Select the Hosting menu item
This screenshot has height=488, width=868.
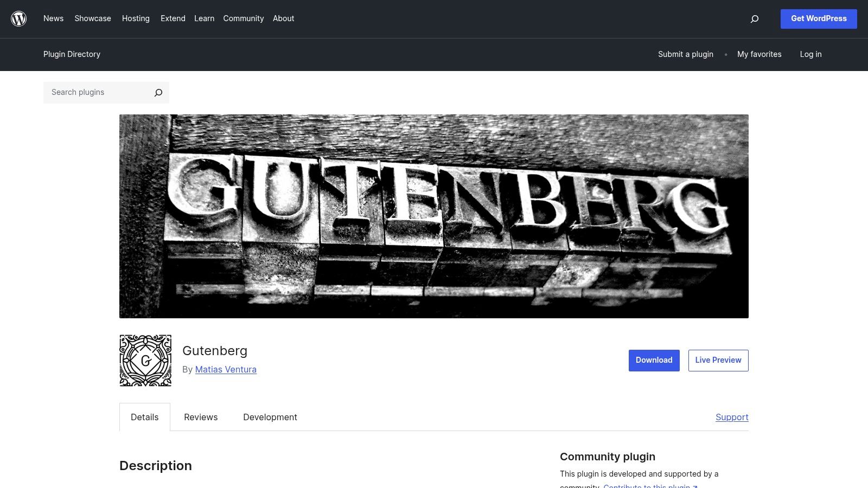point(136,18)
